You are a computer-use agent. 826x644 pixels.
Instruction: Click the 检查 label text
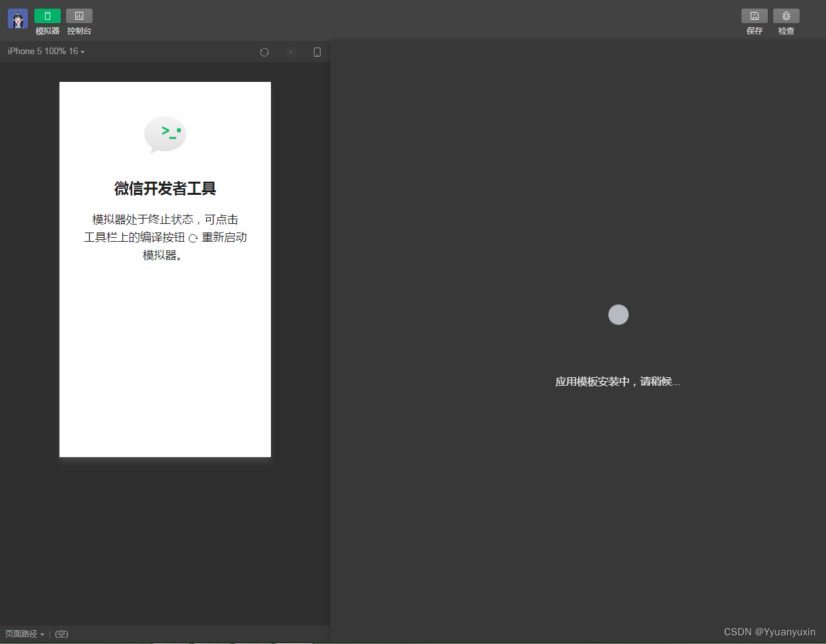[786, 31]
